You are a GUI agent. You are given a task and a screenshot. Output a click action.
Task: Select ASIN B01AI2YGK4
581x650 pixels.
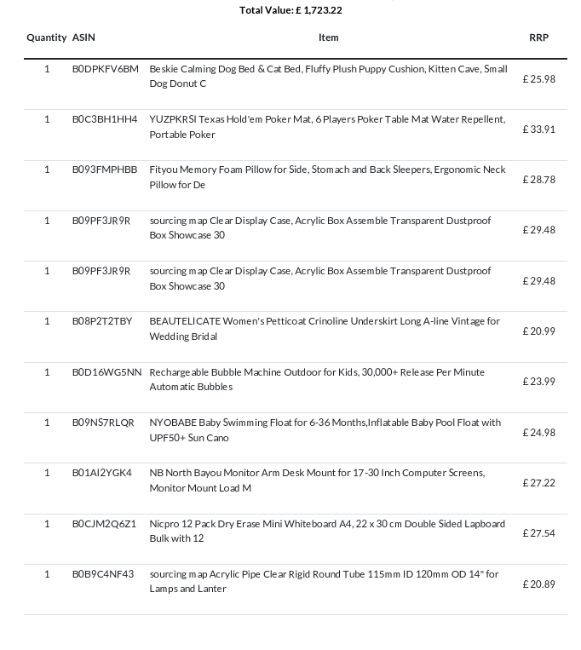(102, 473)
